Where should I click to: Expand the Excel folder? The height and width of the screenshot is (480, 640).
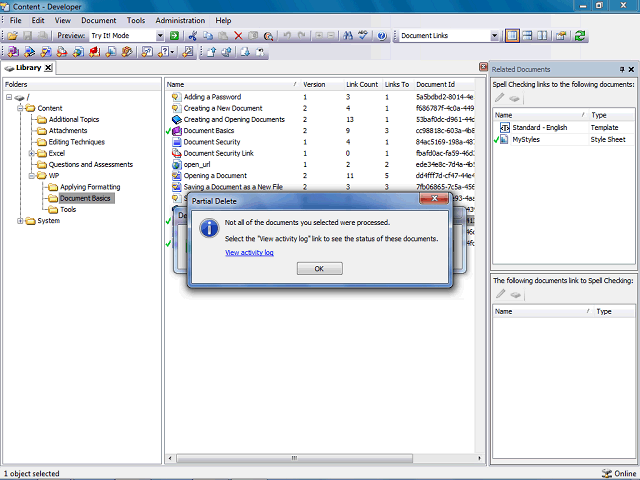31,153
